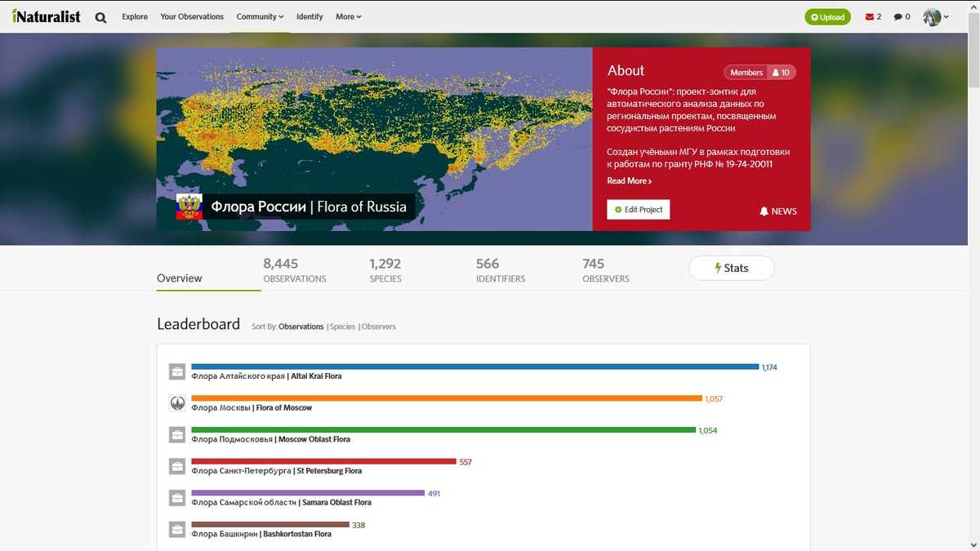Viewport: 980px width, 551px height.
Task: Switch leaderboard sorting to Observations
Action: click(x=301, y=327)
